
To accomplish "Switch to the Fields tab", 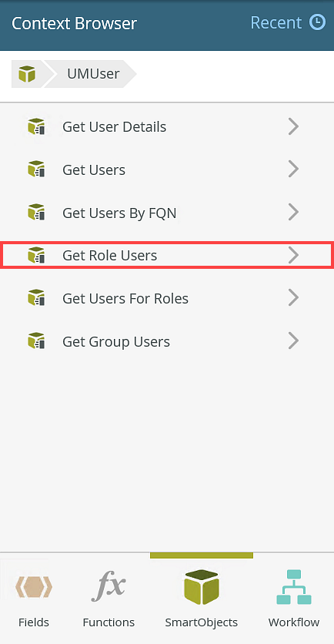I will pyautogui.click(x=34, y=598).
